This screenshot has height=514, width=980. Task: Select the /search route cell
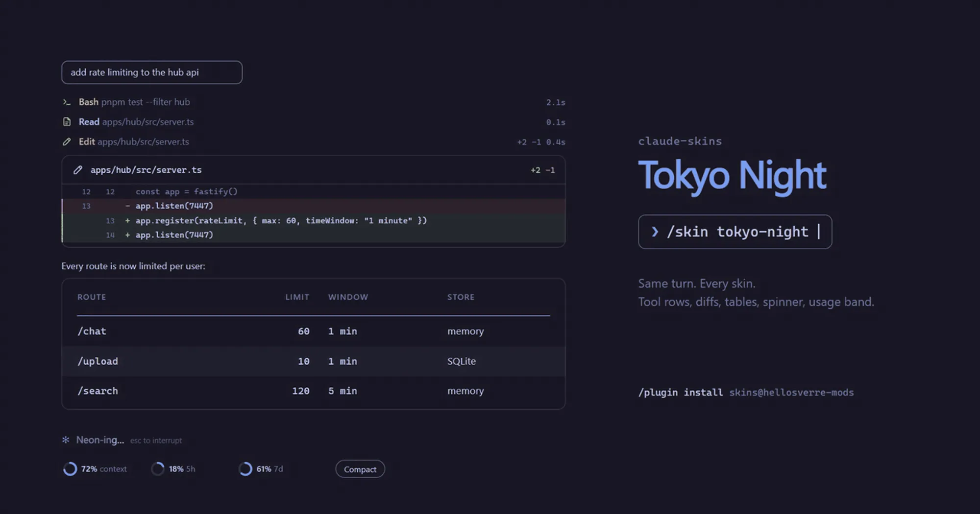(98, 391)
